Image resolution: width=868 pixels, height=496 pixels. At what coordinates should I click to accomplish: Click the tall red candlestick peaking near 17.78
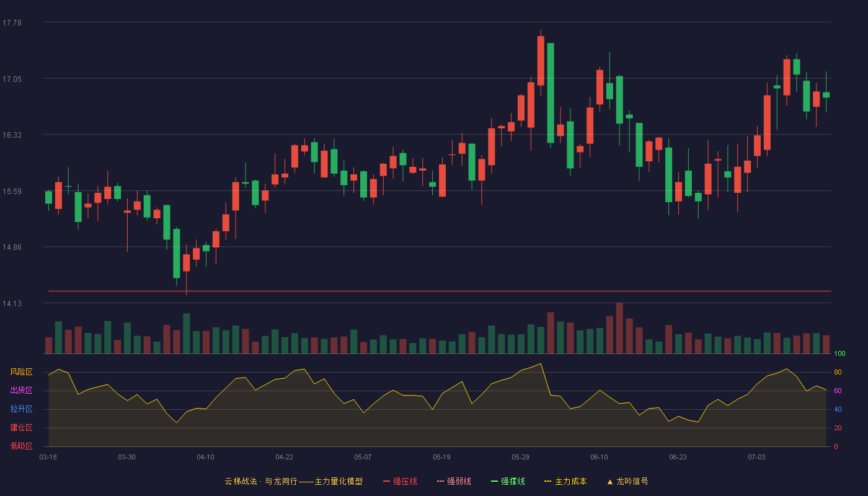coord(541,61)
